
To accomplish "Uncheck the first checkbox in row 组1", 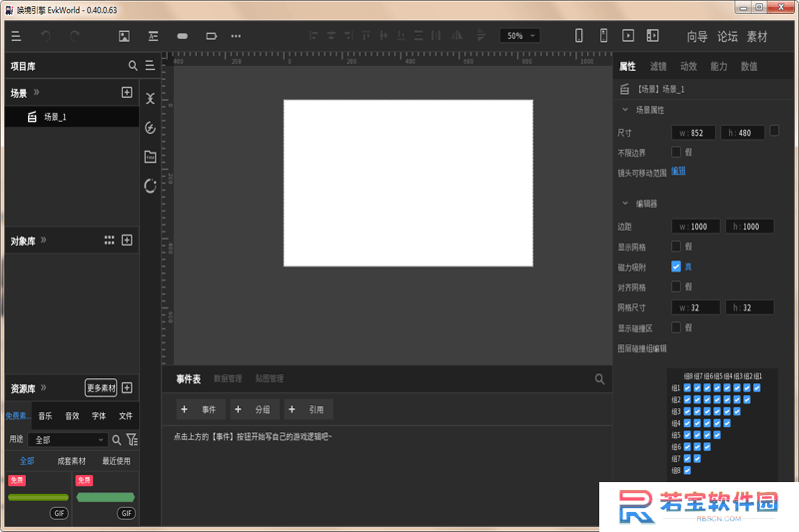I will coord(687,388).
